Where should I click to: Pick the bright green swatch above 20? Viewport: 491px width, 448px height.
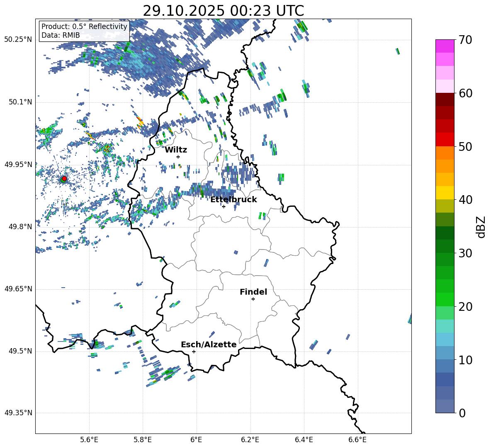[x=445, y=300]
